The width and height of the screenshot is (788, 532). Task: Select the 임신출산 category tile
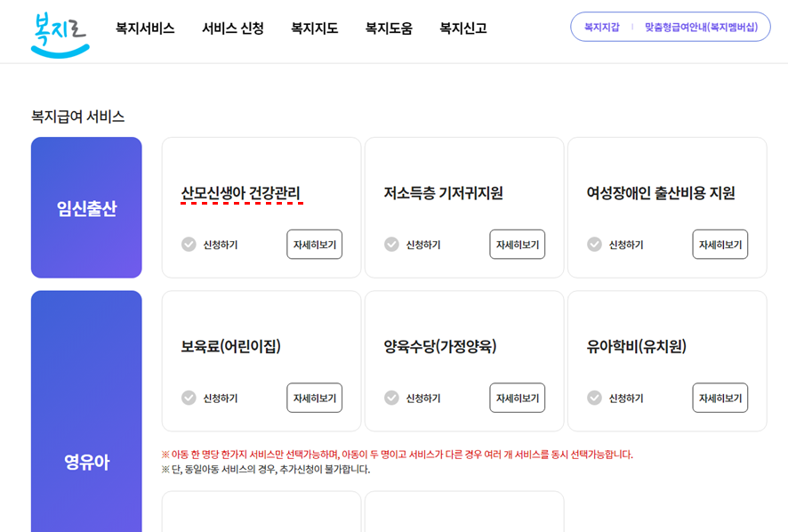(x=86, y=207)
